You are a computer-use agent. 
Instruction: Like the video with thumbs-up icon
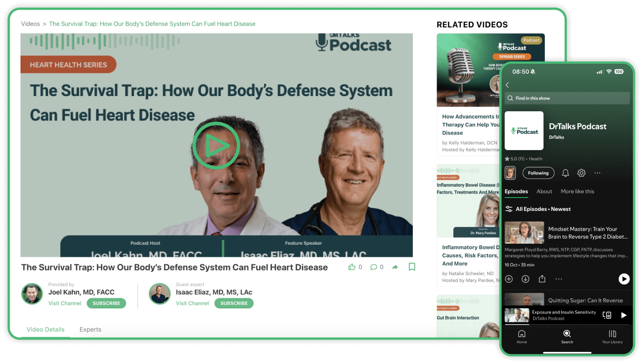(352, 267)
